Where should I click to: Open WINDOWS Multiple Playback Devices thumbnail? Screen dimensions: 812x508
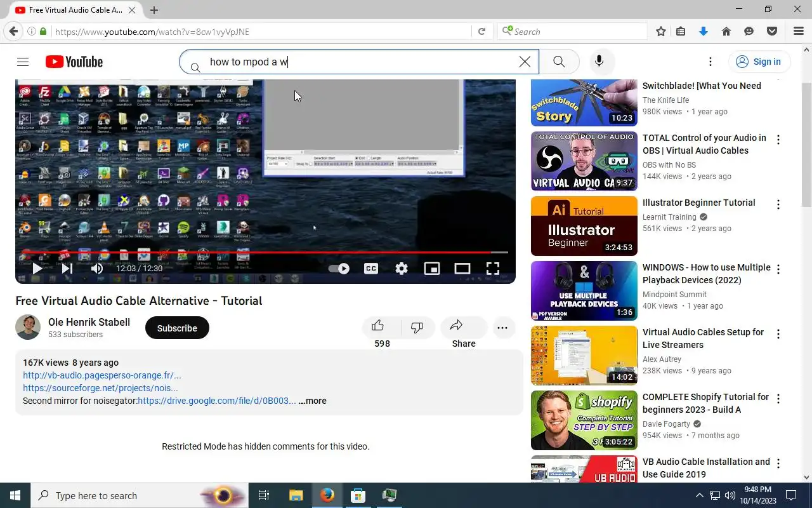(x=584, y=291)
